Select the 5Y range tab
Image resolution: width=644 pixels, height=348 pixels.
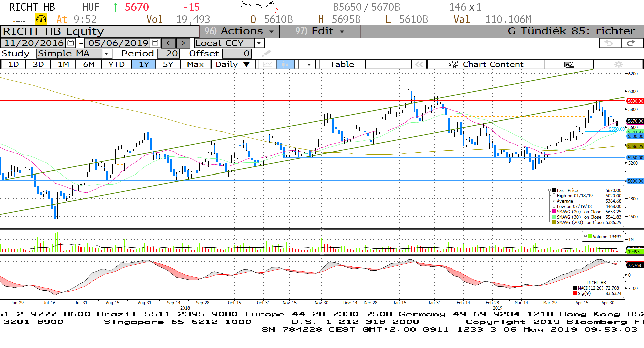(168, 64)
